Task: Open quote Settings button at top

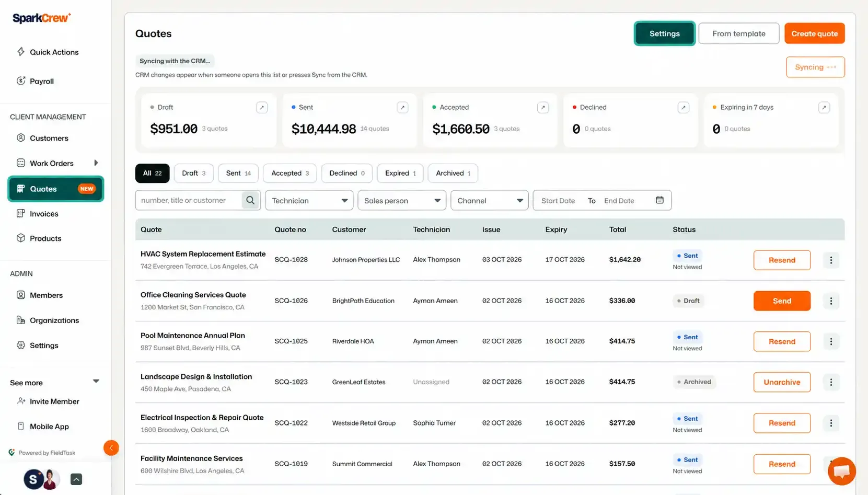Action: pos(665,33)
